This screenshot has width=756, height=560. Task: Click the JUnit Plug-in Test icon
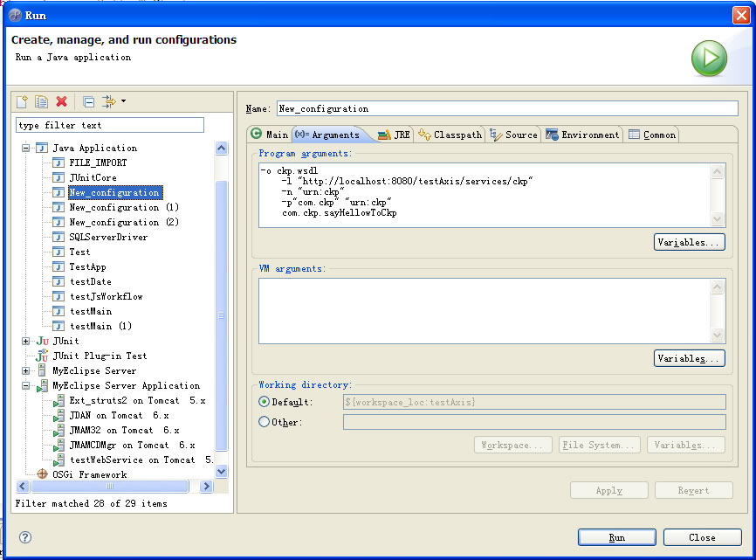point(42,356)
